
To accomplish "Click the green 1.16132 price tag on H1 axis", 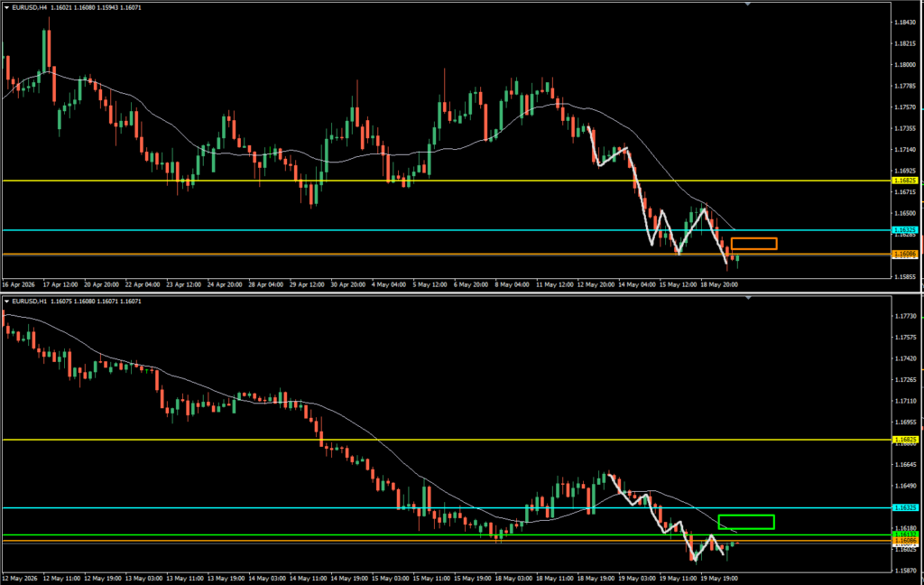I will click(x=905, y=534).
